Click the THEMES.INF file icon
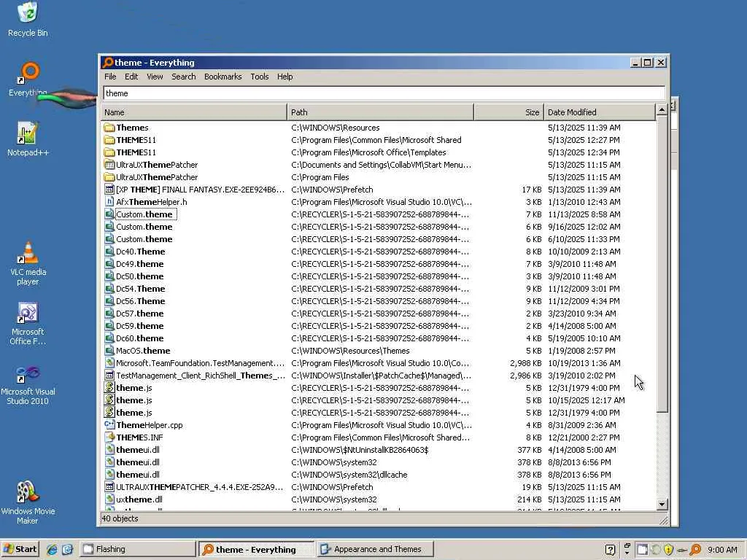The height and width of the screenshot is (560, 747). tap(109, 437)
